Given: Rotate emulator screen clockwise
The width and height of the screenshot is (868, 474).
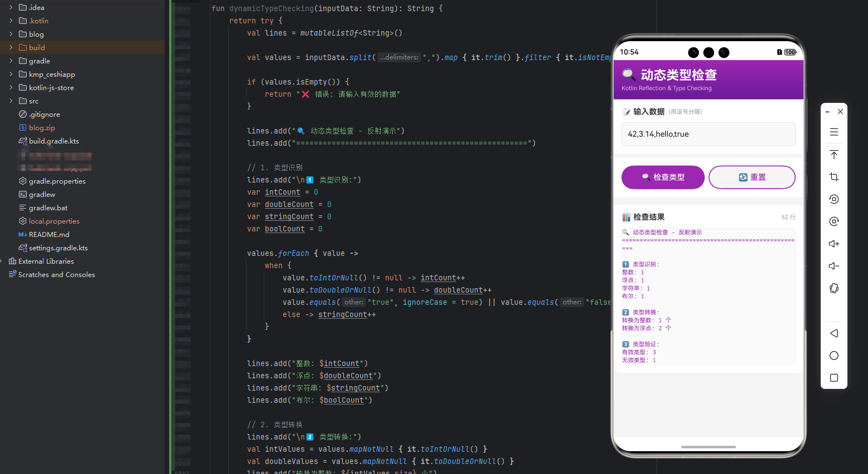Looking at the screenshot, I should coord(834,221).
